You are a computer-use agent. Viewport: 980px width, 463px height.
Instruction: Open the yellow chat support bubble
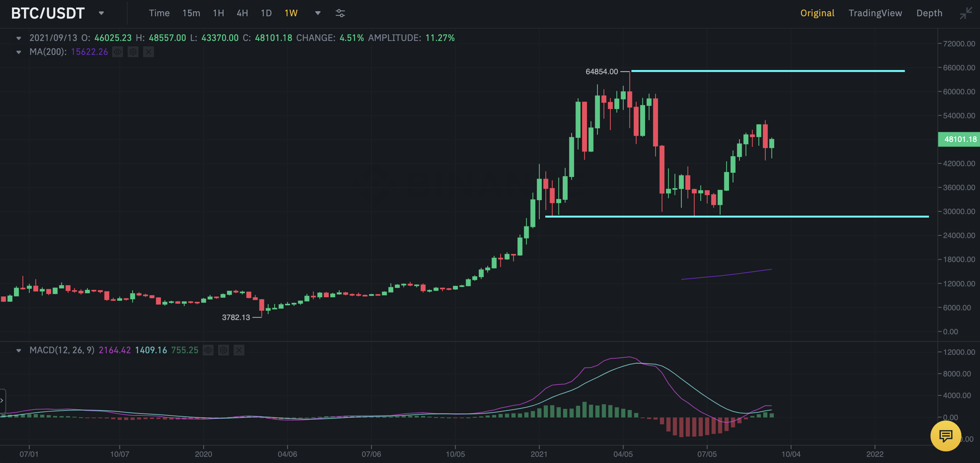click(946, 436)
